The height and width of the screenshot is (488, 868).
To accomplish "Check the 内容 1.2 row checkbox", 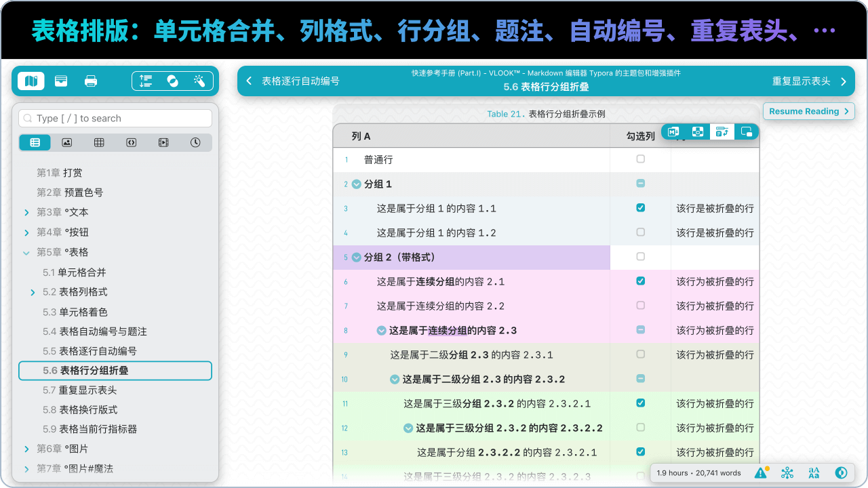I will tap(641, 232).
